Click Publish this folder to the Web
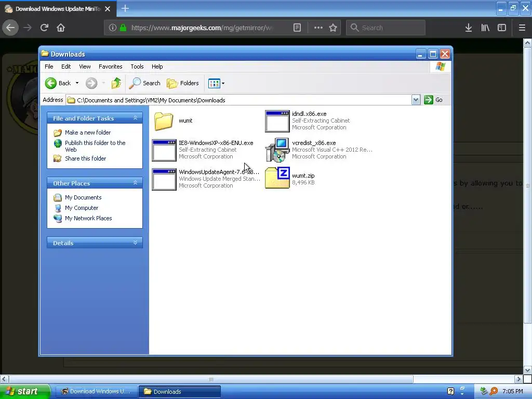Screen dimensions: 532x399 [x=95, y=146]
